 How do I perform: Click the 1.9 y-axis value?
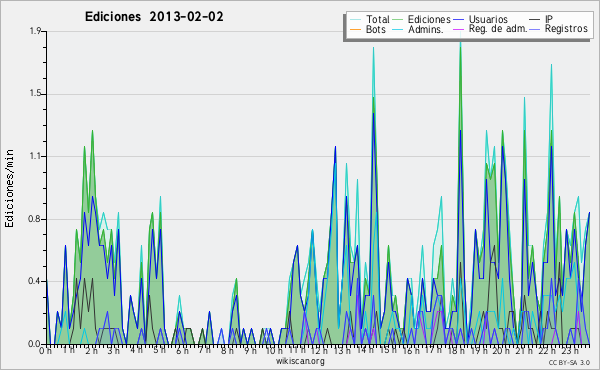[35, 31]
